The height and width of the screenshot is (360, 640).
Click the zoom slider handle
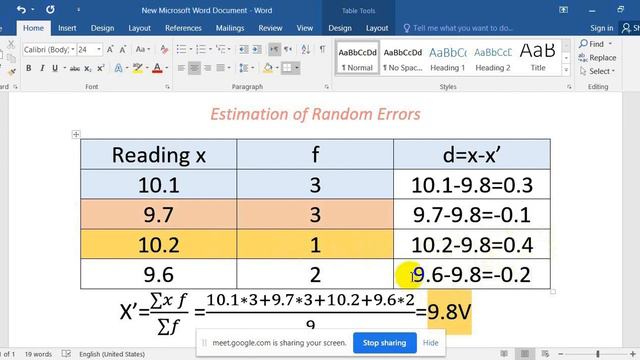[598, 354]
